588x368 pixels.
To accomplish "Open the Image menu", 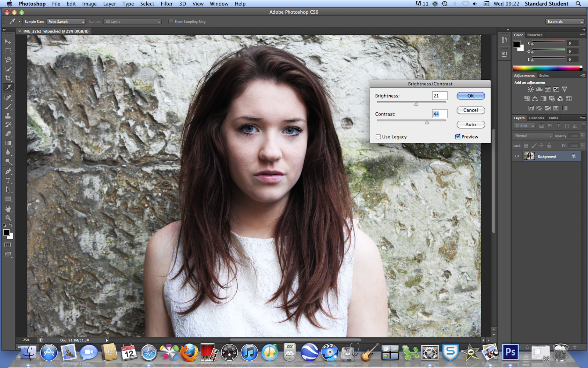I will (x=89, y=4).
